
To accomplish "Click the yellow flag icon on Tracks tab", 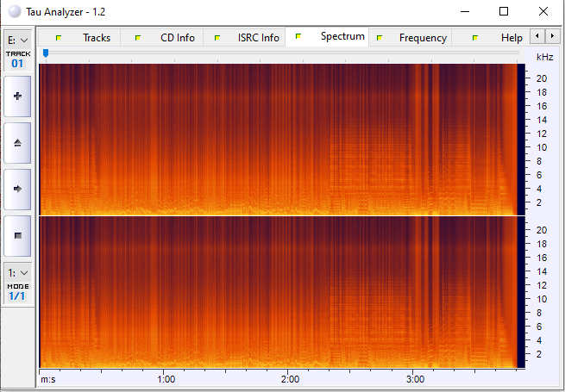I will coord(59,38).
